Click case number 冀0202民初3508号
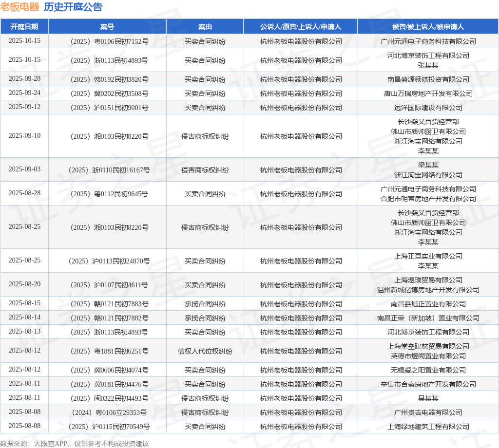The image size is (499, 448). (110, 93)
